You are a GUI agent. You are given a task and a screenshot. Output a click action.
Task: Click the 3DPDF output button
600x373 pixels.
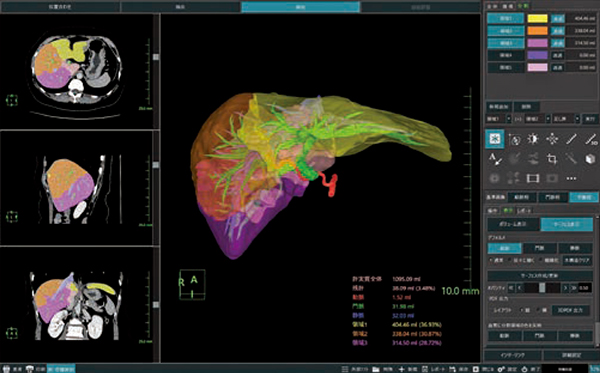click(x=570, y=310)
